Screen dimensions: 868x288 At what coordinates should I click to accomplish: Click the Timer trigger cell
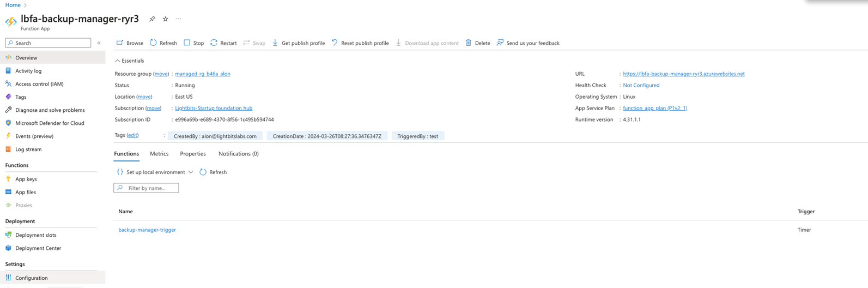pos(804,230)
